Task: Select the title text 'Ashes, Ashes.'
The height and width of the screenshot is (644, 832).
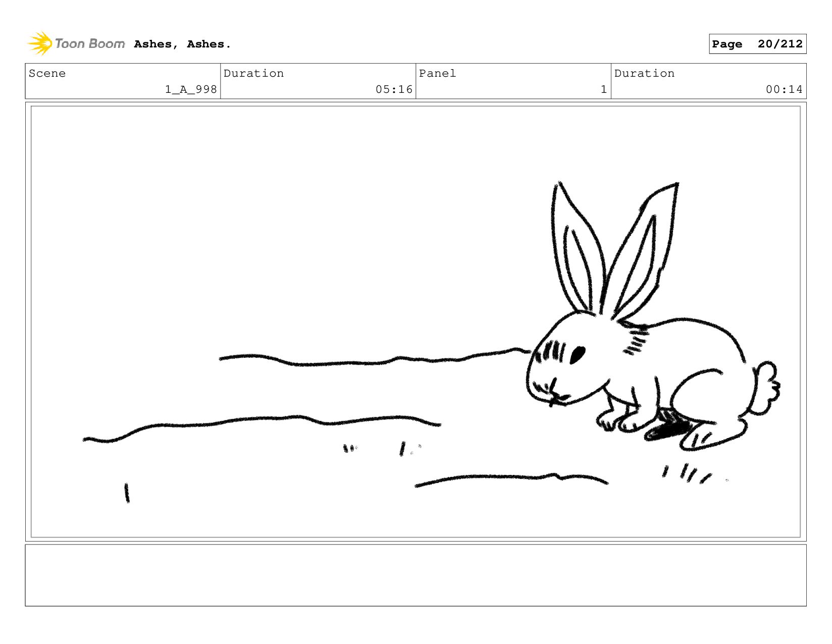Action: coord(182,44)
